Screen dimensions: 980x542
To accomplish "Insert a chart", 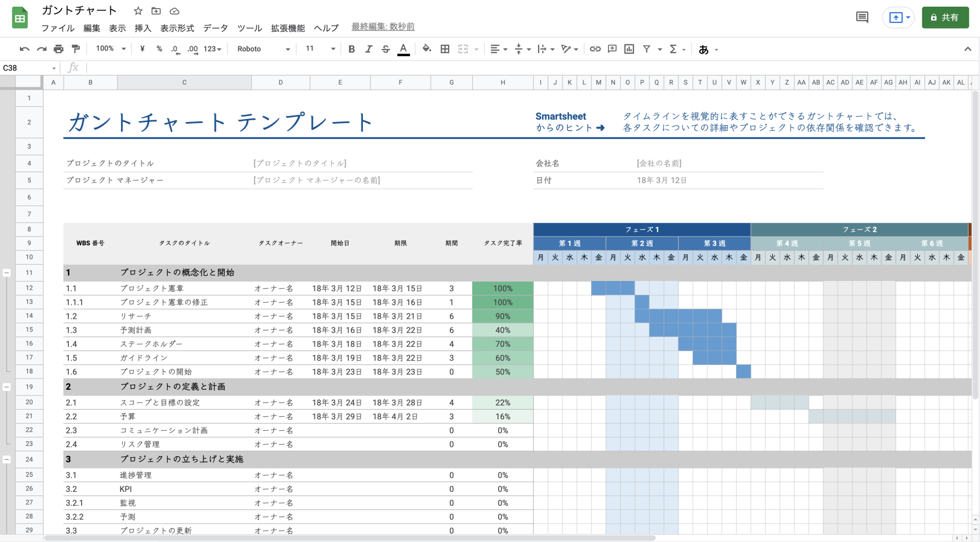I will [628, 49].
